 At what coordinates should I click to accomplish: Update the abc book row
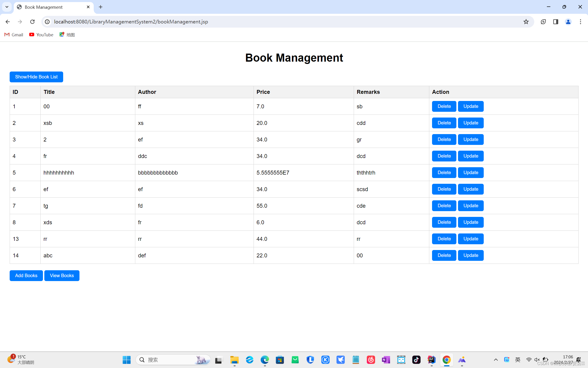pyautogui.click(x=471, y=255)
